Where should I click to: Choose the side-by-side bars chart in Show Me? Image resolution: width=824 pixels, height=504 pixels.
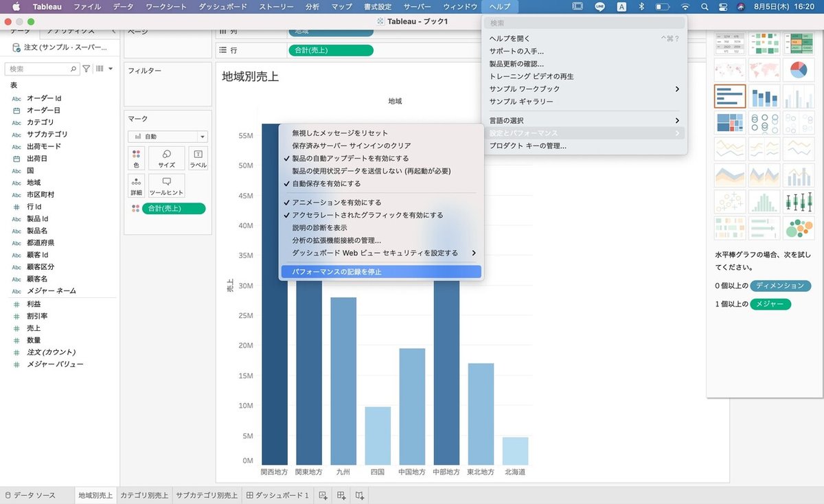pos(799,96)
